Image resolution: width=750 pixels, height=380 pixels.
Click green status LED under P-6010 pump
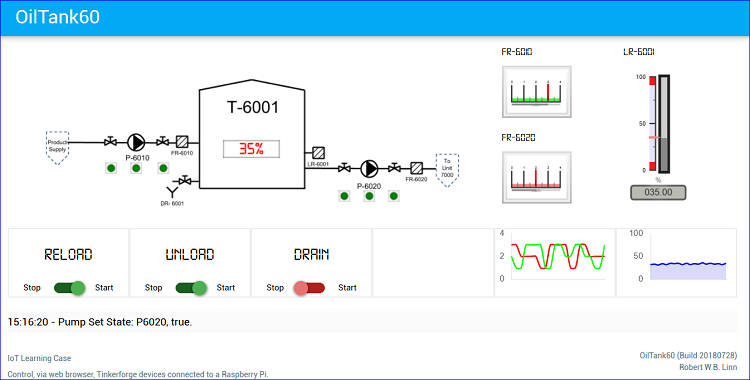click(136, 168)
